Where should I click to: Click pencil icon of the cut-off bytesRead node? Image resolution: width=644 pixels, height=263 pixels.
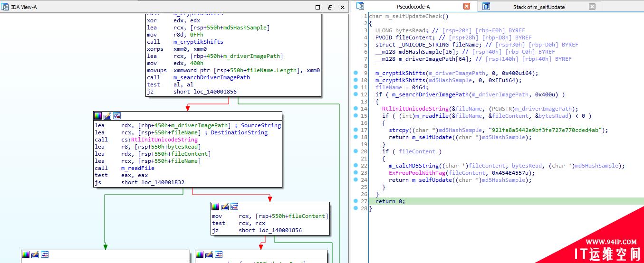tap(209, 254)
